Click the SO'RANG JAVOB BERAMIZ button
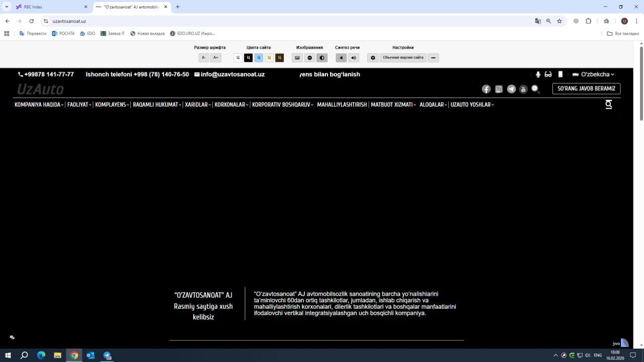The width and height of the screenshot is (644, 362). point(586,88)
